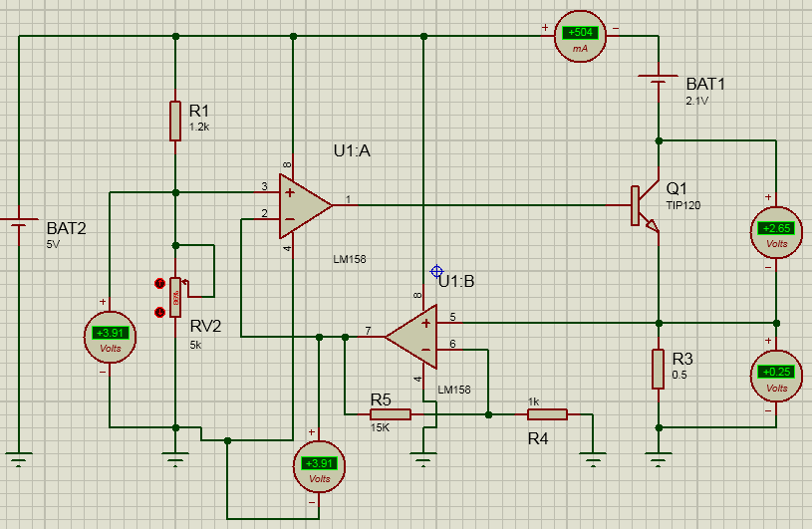
Task: Click the BAT1 battery symbol
Action: [x=659, y=79]
